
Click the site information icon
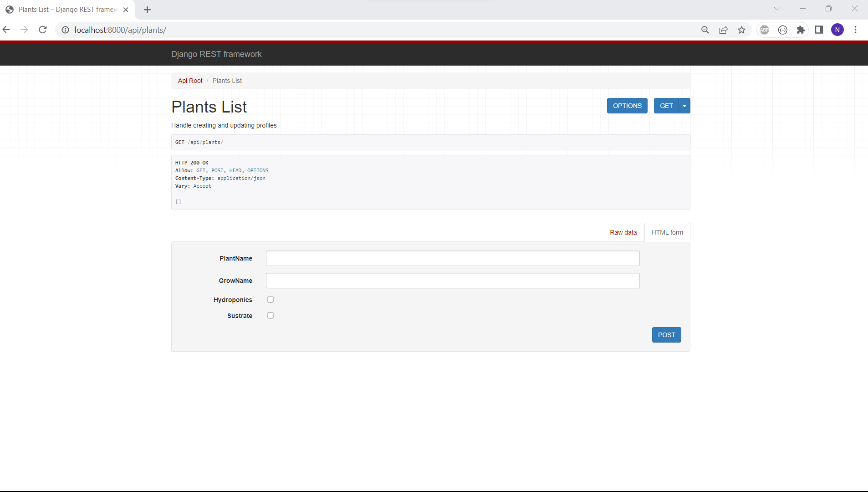point(66,30)
